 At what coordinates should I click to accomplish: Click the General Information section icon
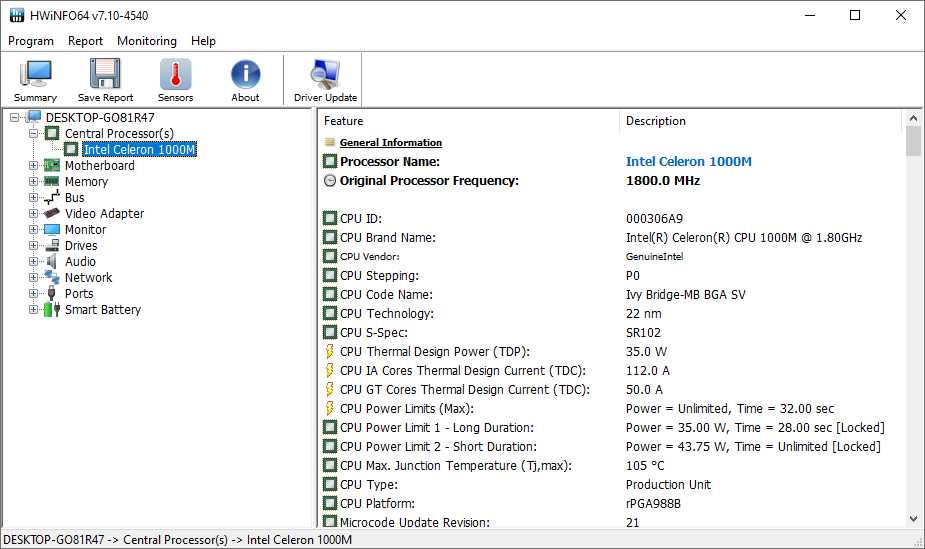pos(330,142)
